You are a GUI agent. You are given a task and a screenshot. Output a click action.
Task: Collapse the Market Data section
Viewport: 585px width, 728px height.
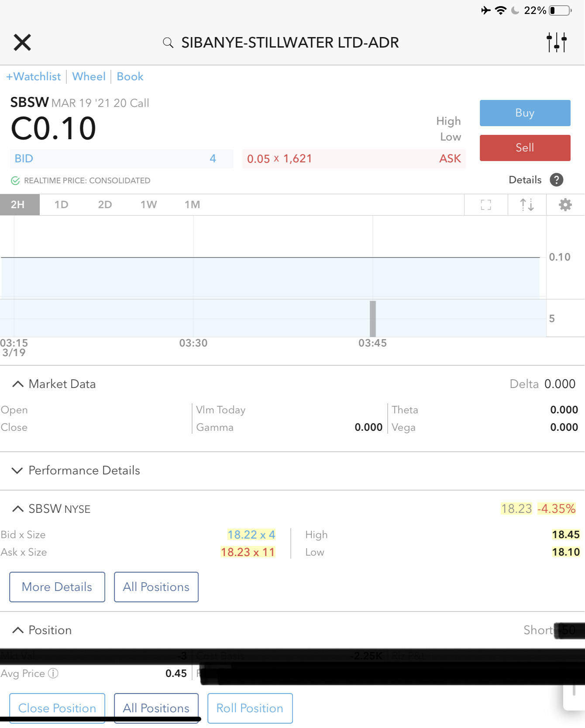coord(18,384)
